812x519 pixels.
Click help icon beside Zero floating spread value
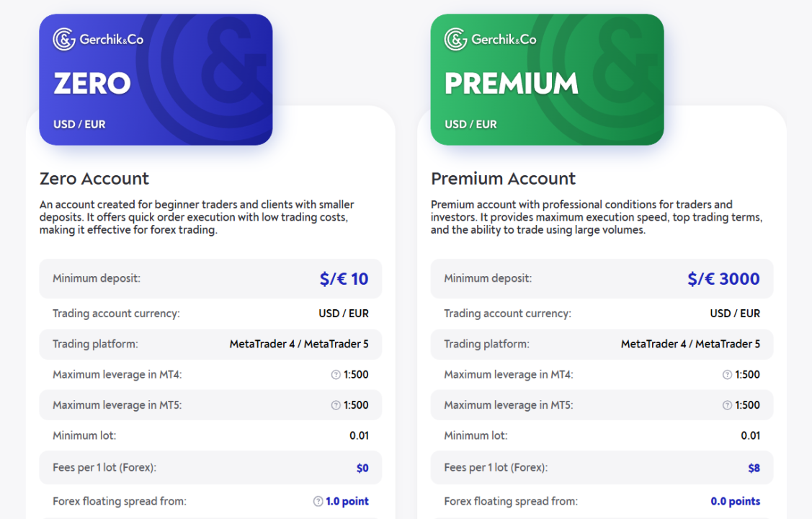(318, 502)
